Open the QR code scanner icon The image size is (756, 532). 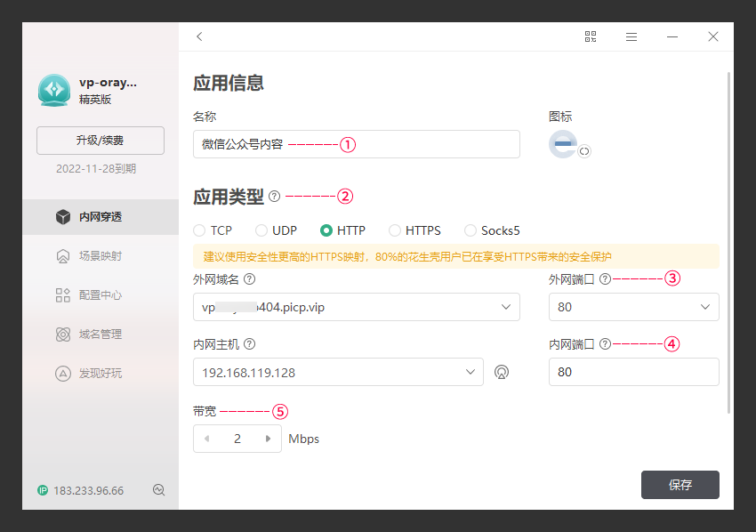pos(591,36)
